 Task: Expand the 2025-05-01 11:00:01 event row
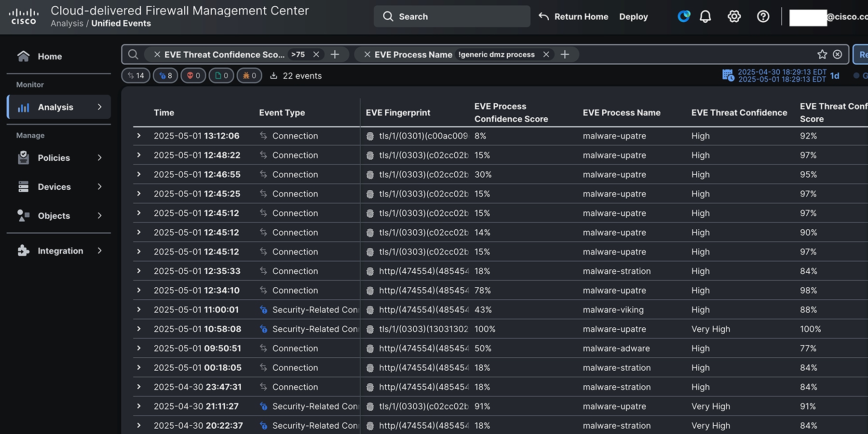point(139,309)
